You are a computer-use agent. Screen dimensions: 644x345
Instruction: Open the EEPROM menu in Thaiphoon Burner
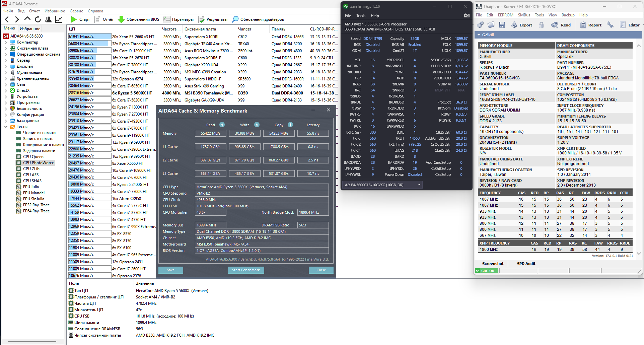pyautogui.click(x=506, y=15)
